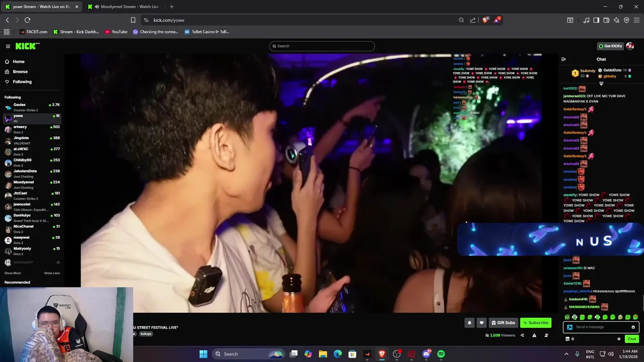
Task: Open Browse in the Kick sidebar
Action: (x=20, y=71)
